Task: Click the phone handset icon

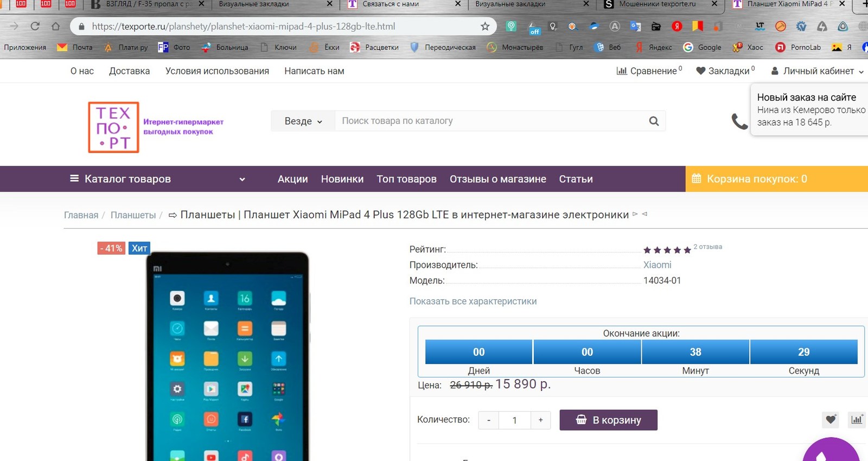Action: tap(739, 121)
